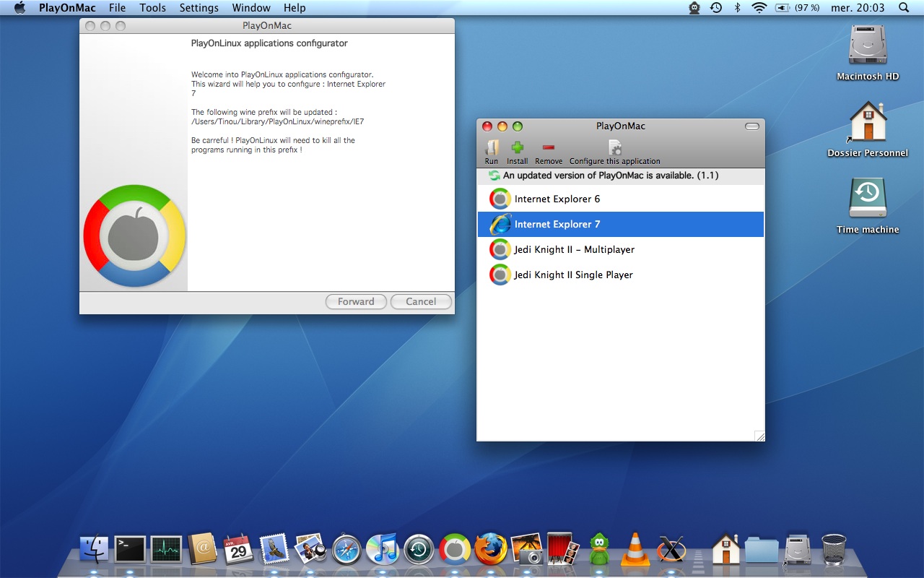Open Activity Monitor in the Dock
Viewport: 924px width, 578px height.
[x=167, y=550]
